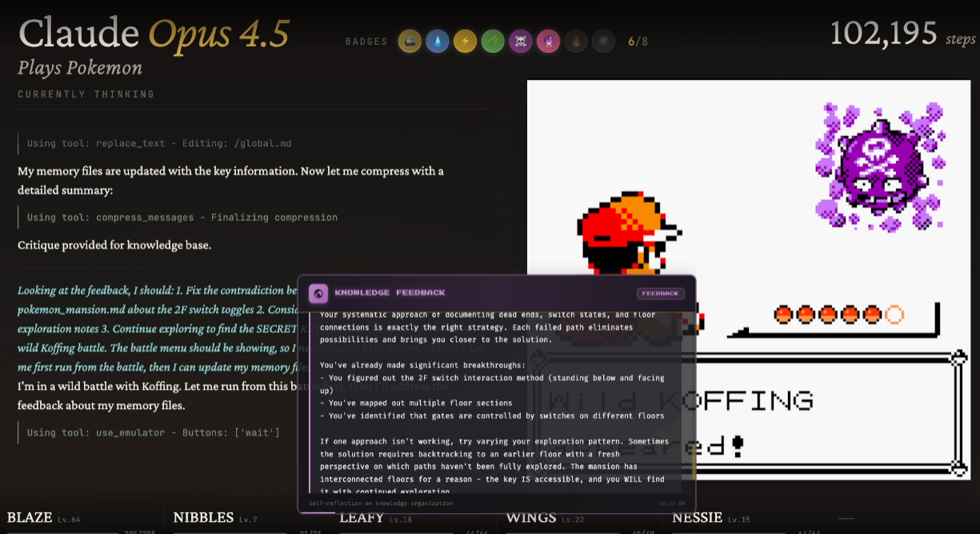980x534 pixels.
Task: Click the Claude Opus 4.5 title
Action: tap(154, 34)
